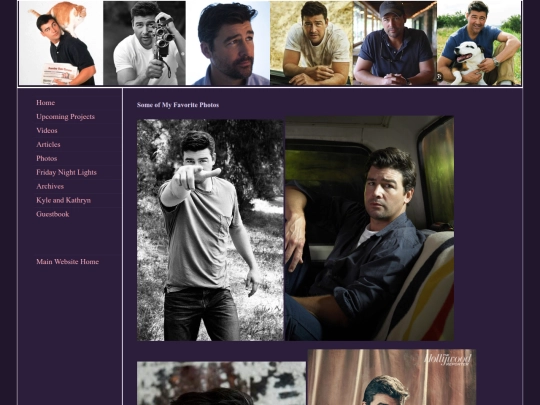
Task: Open the Home navigation link
Action: (45, 103)
